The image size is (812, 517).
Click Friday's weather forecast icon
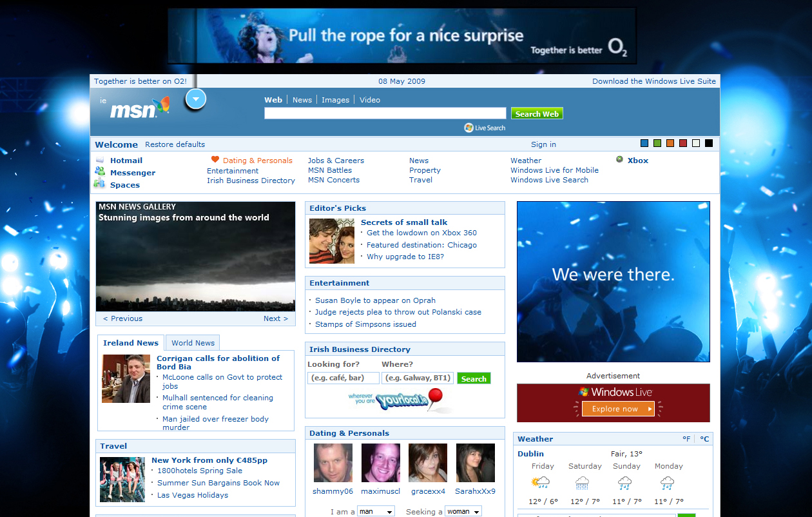point(541,483)
